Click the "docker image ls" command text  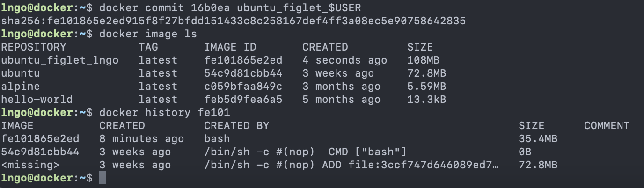(x=148, y=34)
